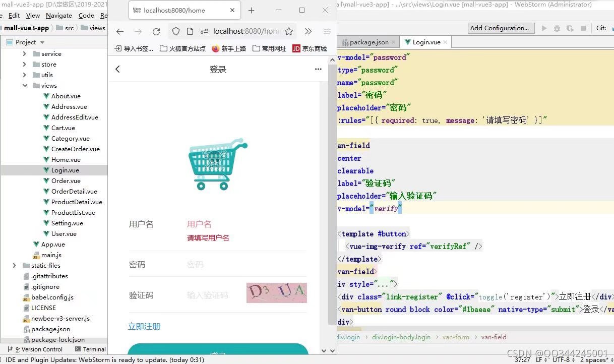614x364 pixels.
Task: Open new Firefox tab with plus
Action: coord(252,10)
